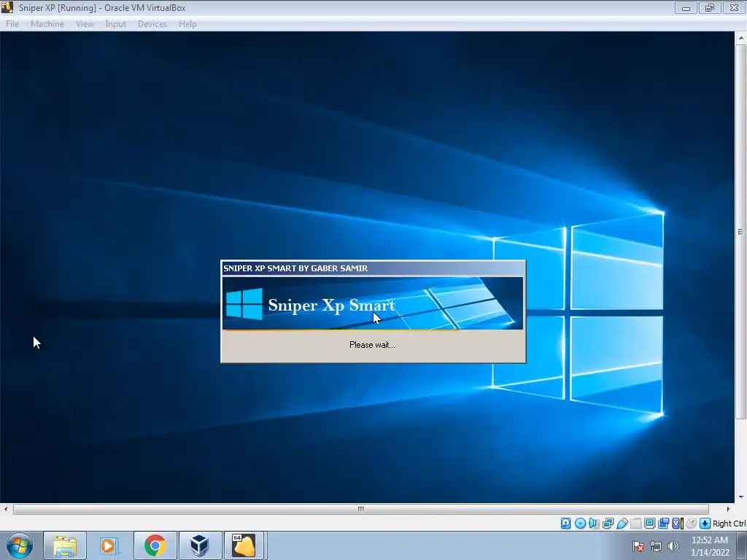
Task: Open the Machine menu
Action: (47, 24)
